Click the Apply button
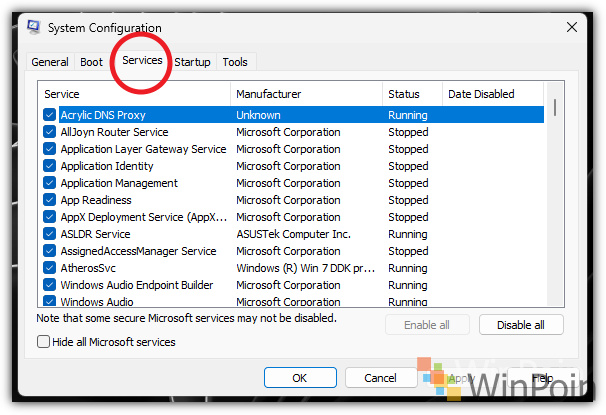The height and width of the screenshot is (415, 606). [x=461, y=378]
